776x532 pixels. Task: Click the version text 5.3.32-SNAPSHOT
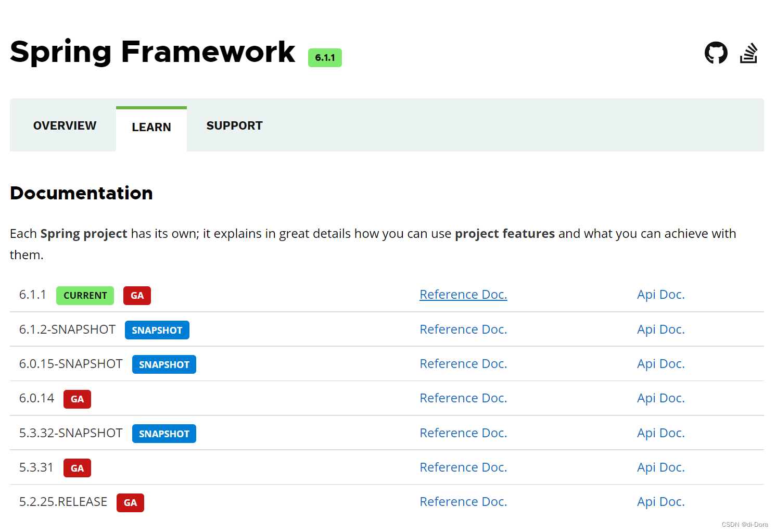click(x=71, y=433)
